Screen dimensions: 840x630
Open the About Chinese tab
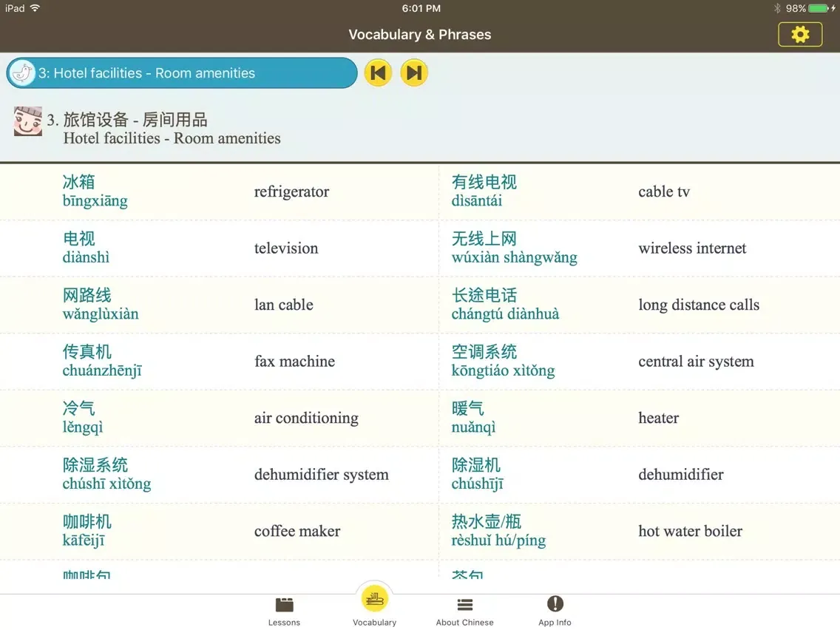[464, 612]
